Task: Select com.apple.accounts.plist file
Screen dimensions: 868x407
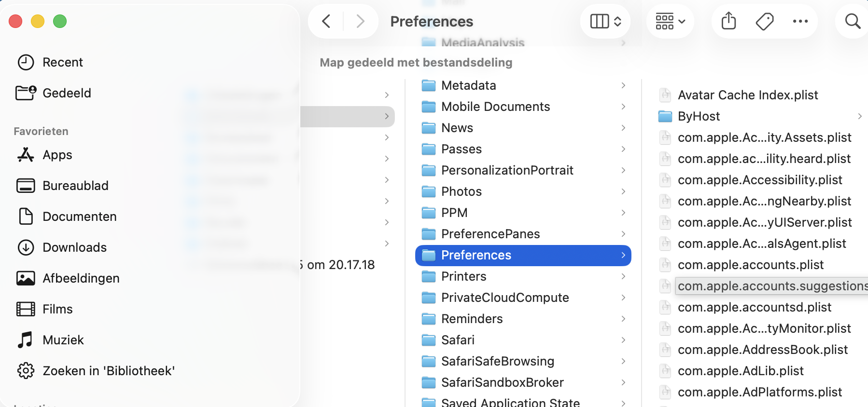Action: click(x=751, y=264)
